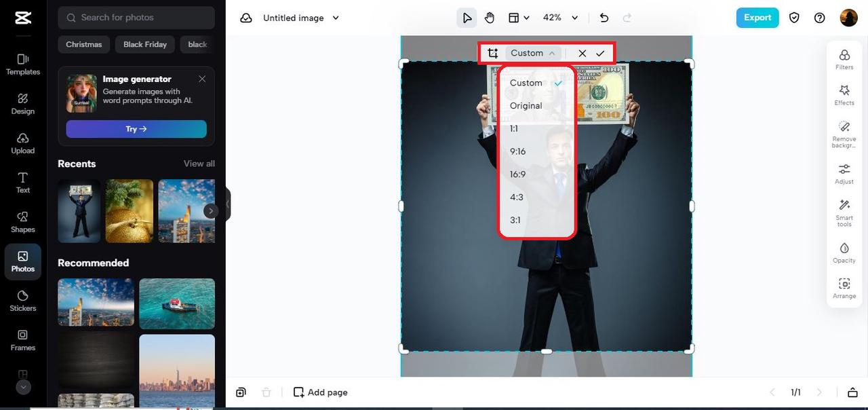Screen dimensions: 868x410
Task: Click Add page button
Action: [x=320, y=392]
